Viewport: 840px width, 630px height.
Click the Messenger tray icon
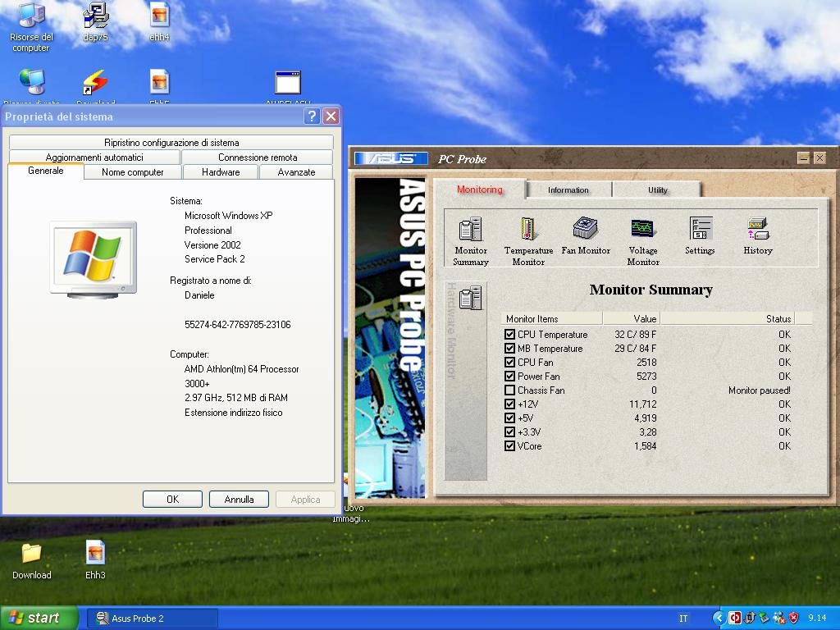click(779, 618)
